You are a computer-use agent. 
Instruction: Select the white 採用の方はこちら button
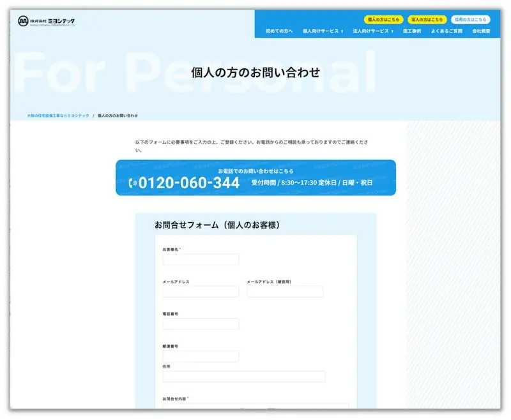coord(470,20)
